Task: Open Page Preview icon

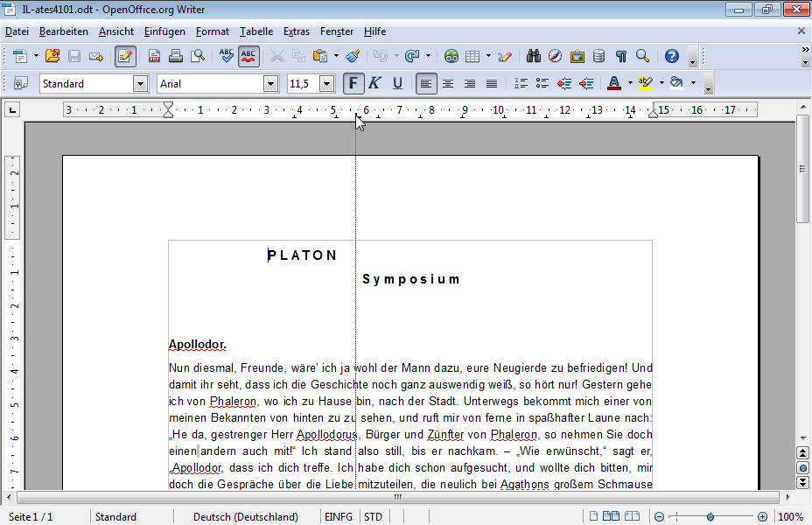Action: 198,56
